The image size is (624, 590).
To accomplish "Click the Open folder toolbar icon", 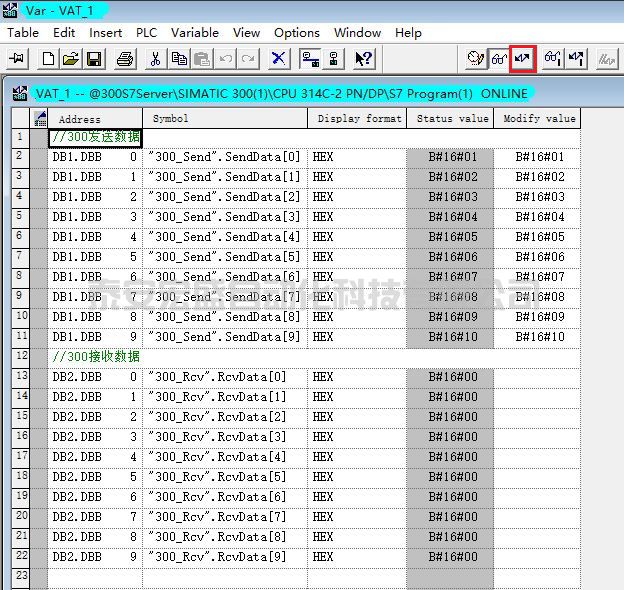I will click(71, 59).
